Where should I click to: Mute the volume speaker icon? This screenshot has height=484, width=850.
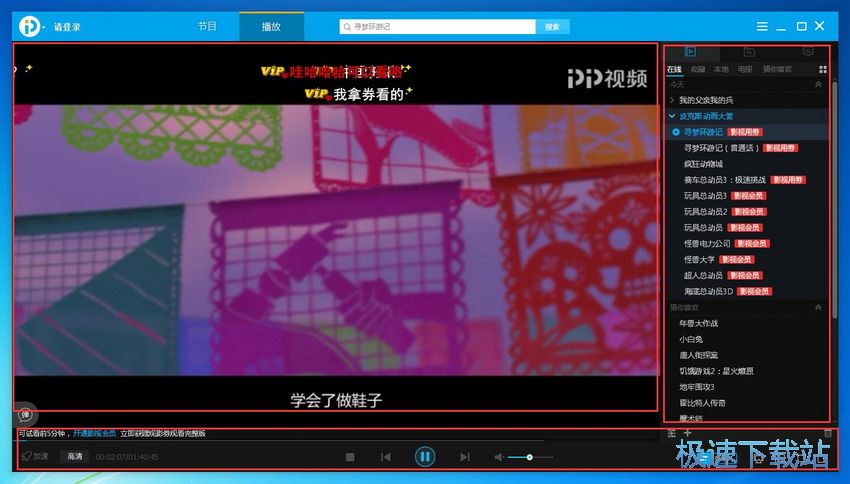tap(499, 457)
